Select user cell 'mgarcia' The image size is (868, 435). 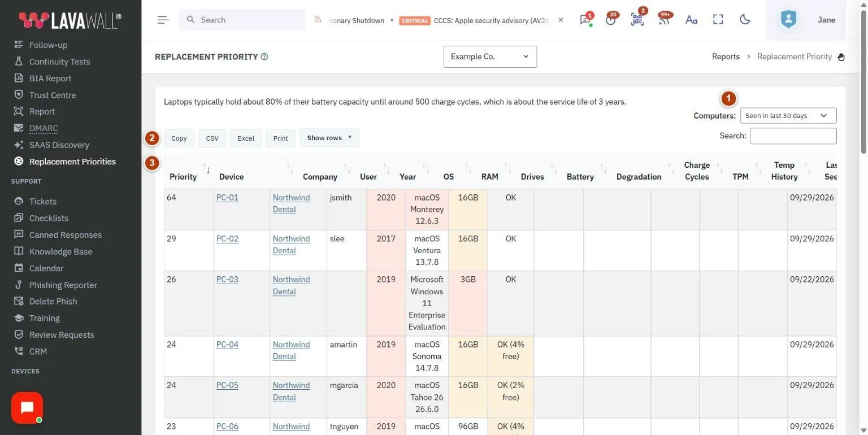point(346,397)
